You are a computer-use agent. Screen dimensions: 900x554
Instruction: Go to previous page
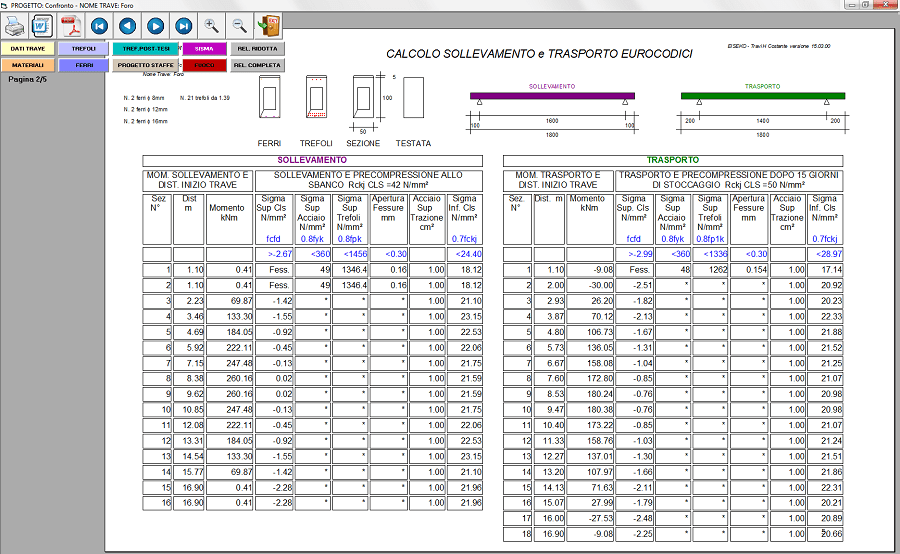coord(127,26)
